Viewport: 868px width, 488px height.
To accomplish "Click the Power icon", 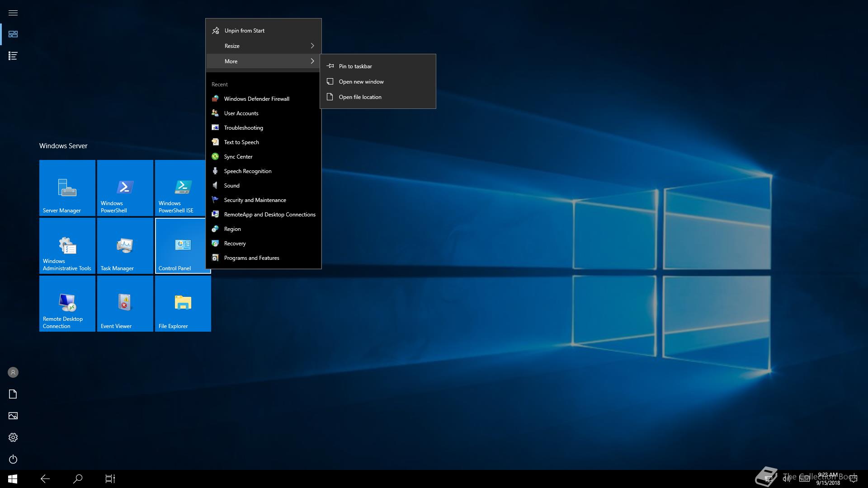I will click(13, 459).
